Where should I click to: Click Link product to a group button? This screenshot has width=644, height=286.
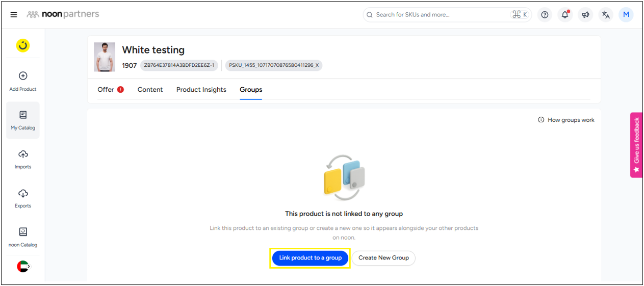tap(310, 258)
